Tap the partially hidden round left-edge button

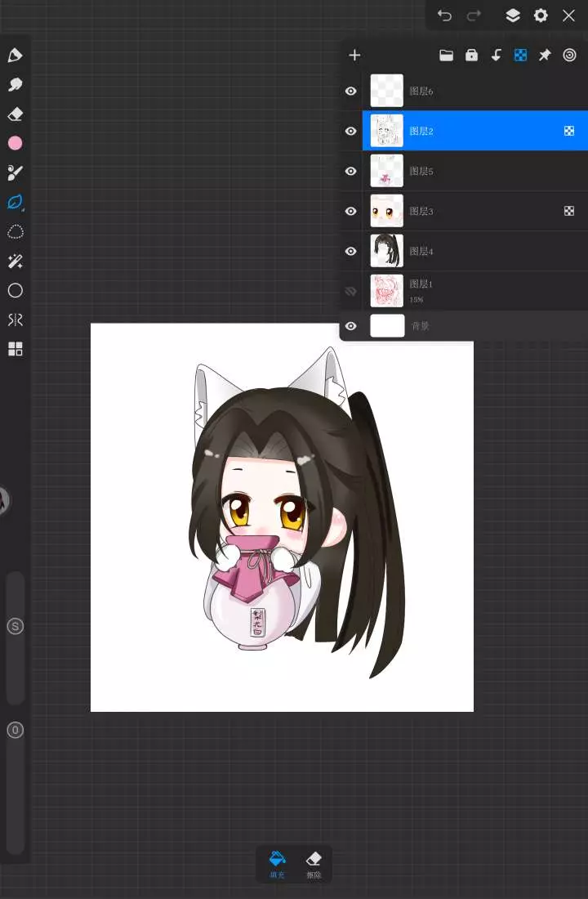point(4,500)
